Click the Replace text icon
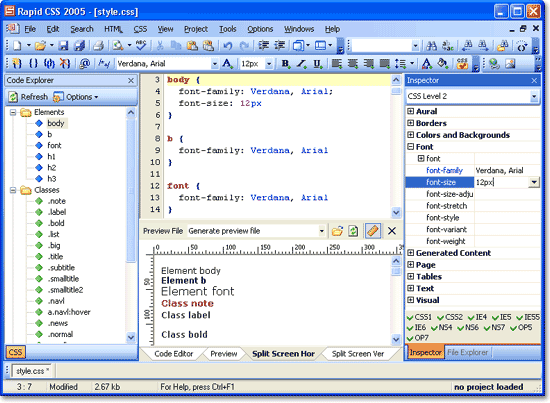This screenshot has height=403, width=550. point(448,46)
